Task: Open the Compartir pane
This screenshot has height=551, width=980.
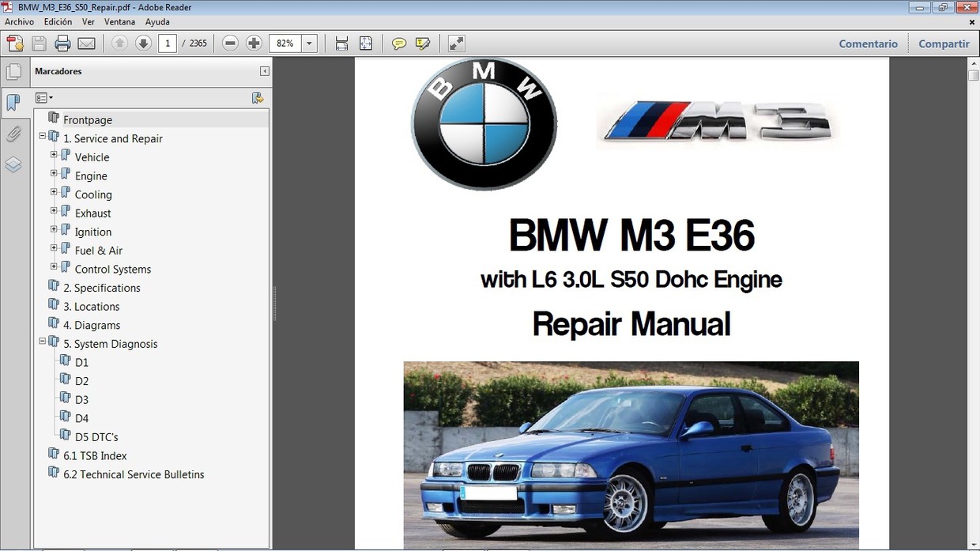Action: point(944,44)
